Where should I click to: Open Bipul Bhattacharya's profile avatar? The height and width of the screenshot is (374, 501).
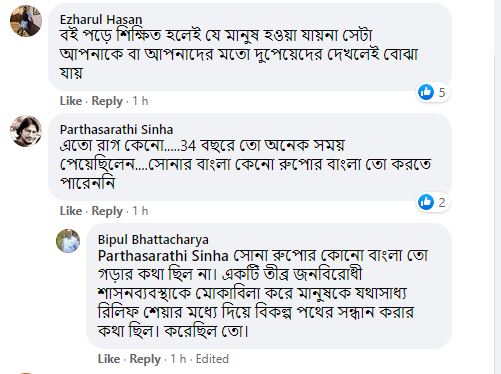pyautogui.click(x=68, y=241)
